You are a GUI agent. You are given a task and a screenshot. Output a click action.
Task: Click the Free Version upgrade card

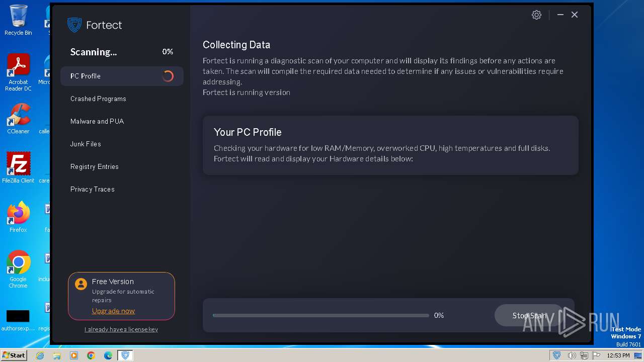[121, 296]
